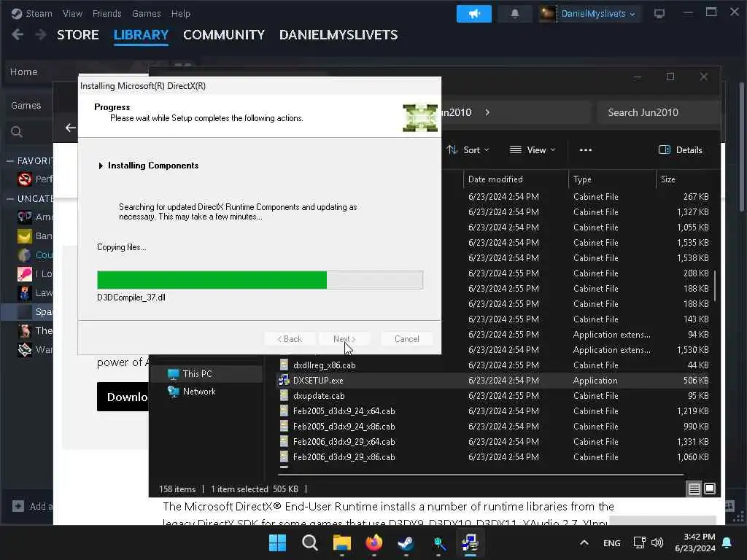
Task: Select the Perf game icon in favorites
Action: [25, 179]
